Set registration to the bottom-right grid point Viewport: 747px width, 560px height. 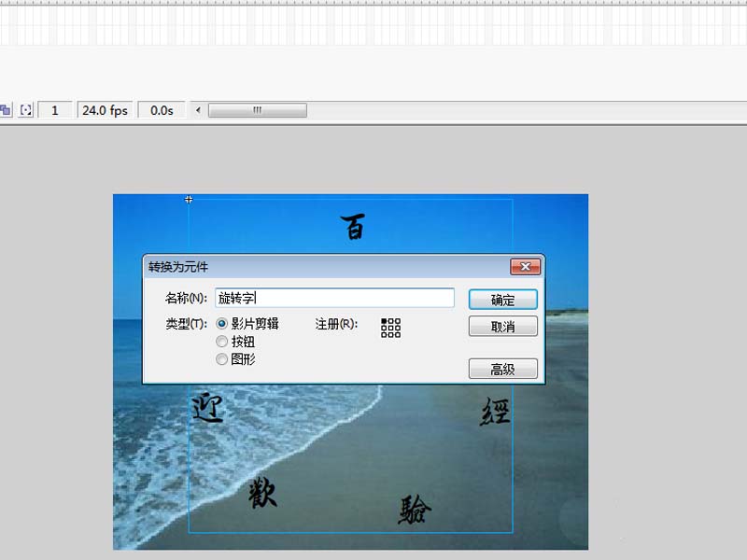pos(398,335)
